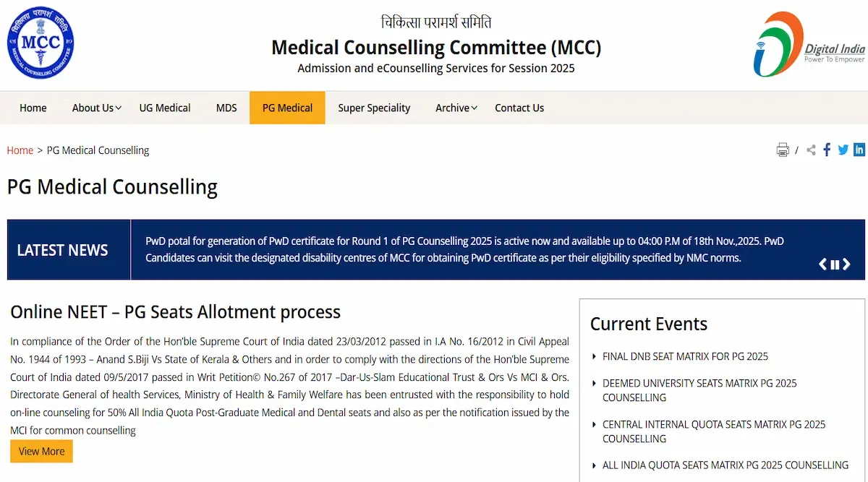Click the share icon
The image size is (868, 482).
pyautogui.click(x=811, y=150)
